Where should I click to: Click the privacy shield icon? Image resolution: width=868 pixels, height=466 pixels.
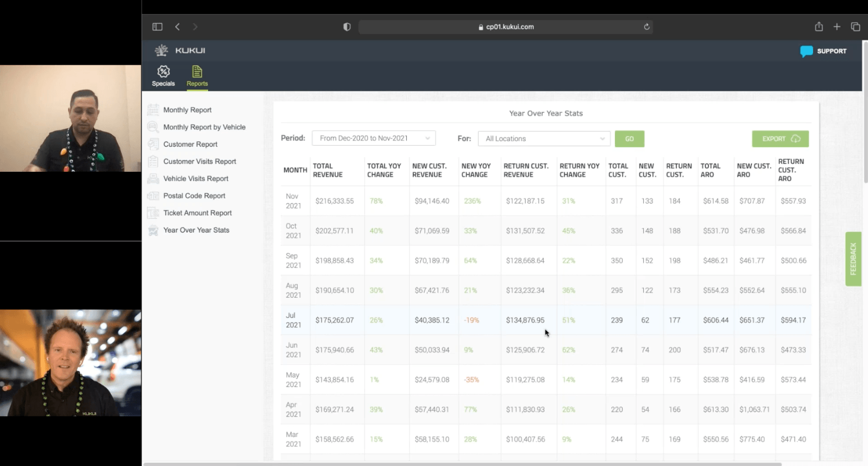click(x=347, y=27)
